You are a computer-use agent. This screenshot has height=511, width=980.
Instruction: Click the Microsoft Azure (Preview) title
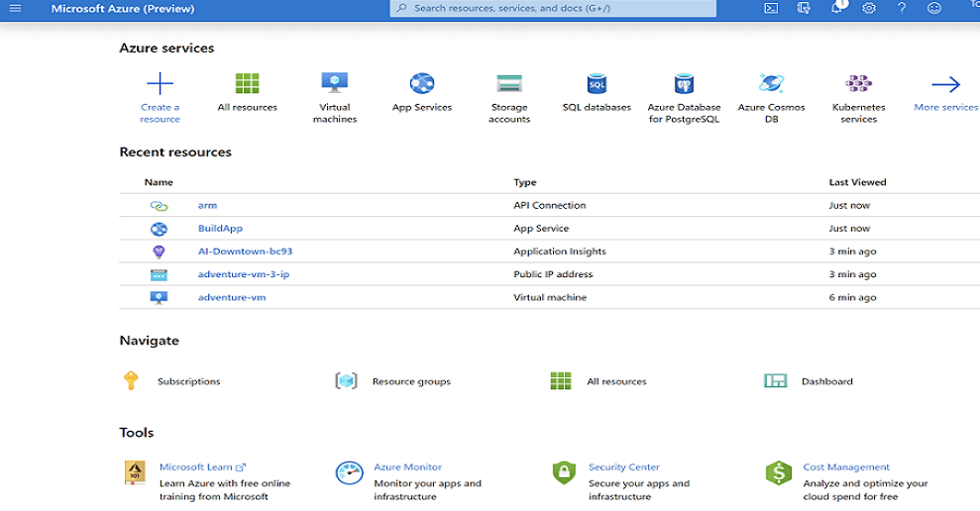coord(123,9)
